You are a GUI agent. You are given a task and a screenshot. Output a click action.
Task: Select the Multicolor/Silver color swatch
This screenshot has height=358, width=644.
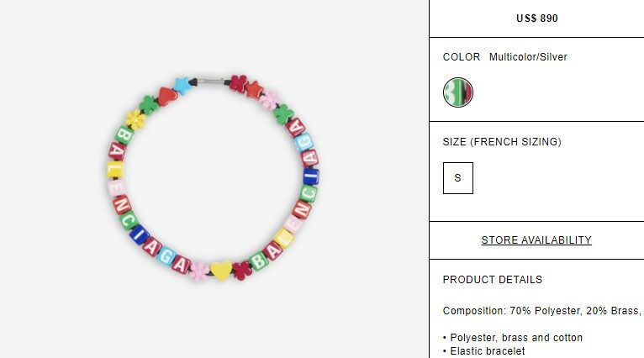pyautogui.click(x=458, y=92)
